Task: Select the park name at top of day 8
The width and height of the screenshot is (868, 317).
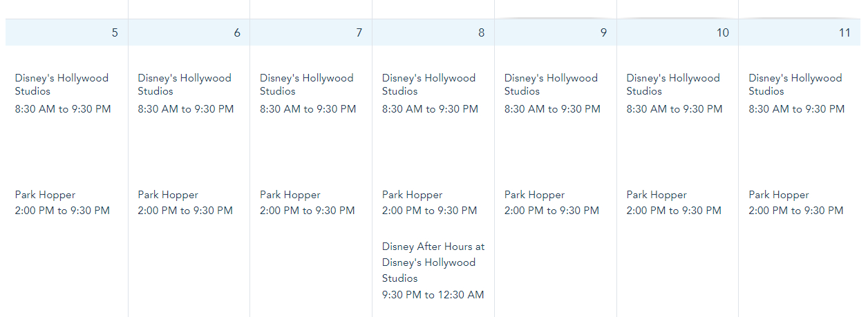Action: coord(428,84)
